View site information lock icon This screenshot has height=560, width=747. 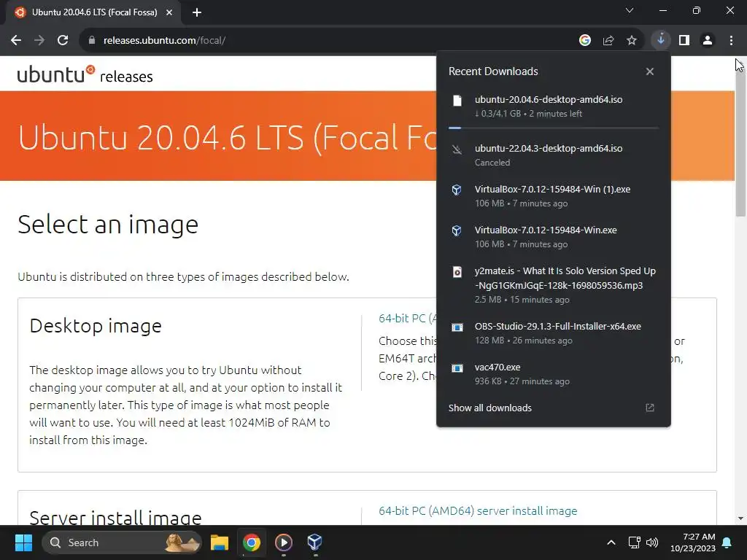[x=91, y=41]
